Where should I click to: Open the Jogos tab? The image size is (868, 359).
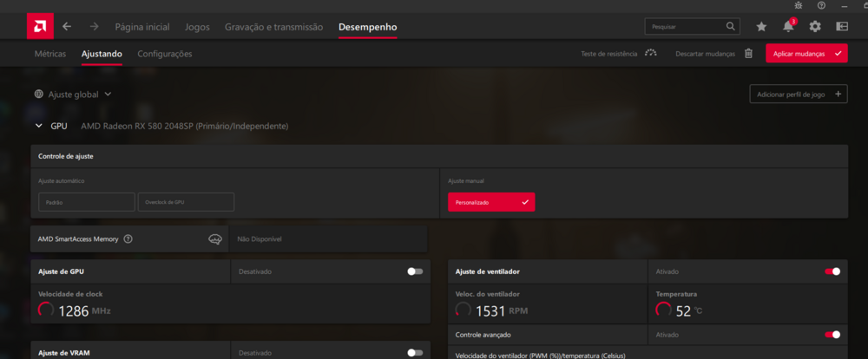tap(197, 27)
